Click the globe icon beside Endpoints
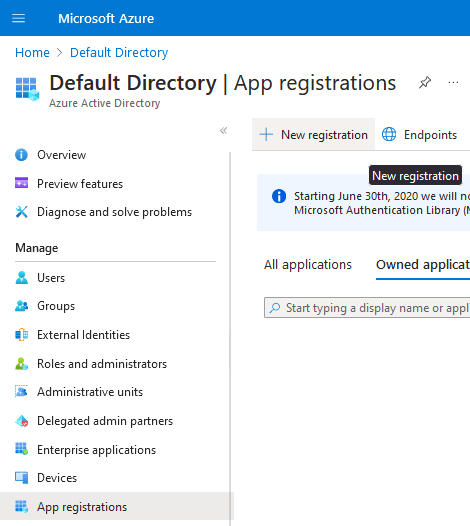Image resolution: width=470 pixels, height=526 pixels. click(389, 135)
